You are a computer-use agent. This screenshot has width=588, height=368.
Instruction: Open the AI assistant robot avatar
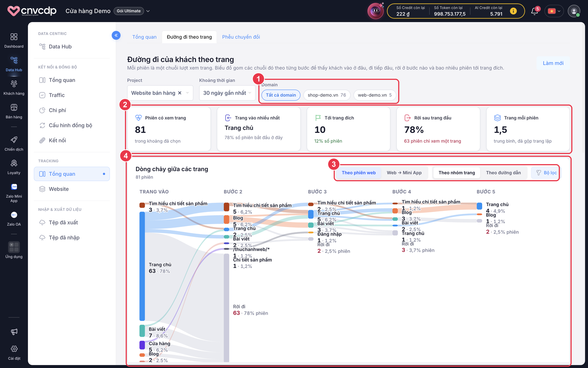coord(376,11)
